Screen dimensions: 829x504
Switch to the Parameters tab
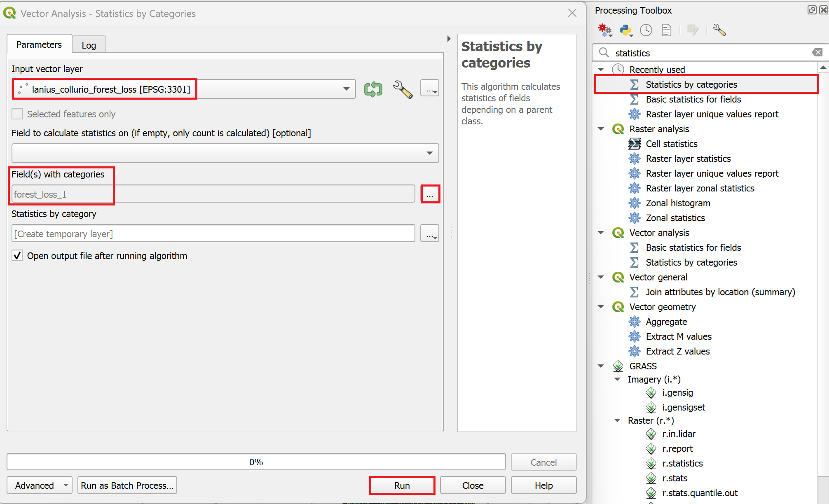[39, 44]
